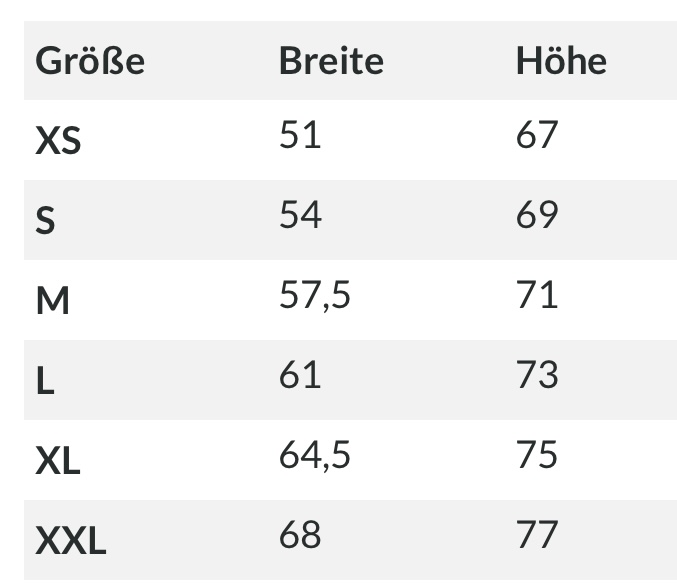Click the L size row label
Image resolution: width=677 pixels, height=584 pixels.
tap(45, 381)
